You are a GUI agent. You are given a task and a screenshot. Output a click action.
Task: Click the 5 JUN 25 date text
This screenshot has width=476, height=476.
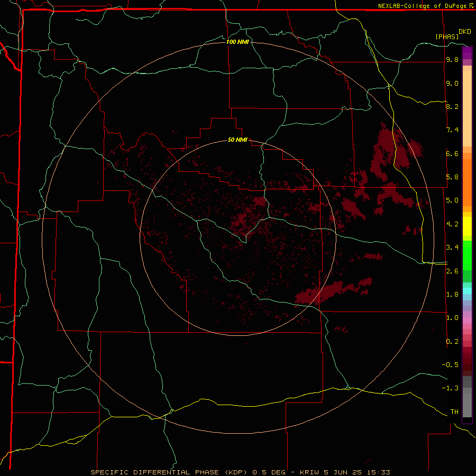click(343, 472)
